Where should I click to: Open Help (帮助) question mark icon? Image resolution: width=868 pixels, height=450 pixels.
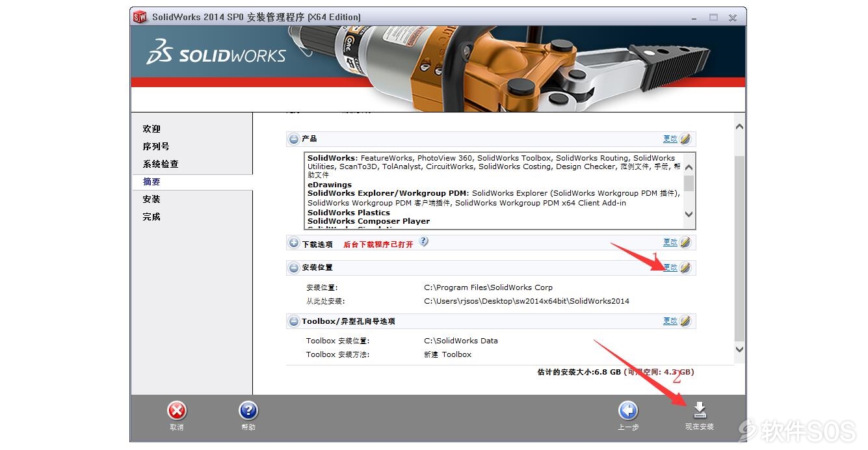pos(248,411)
